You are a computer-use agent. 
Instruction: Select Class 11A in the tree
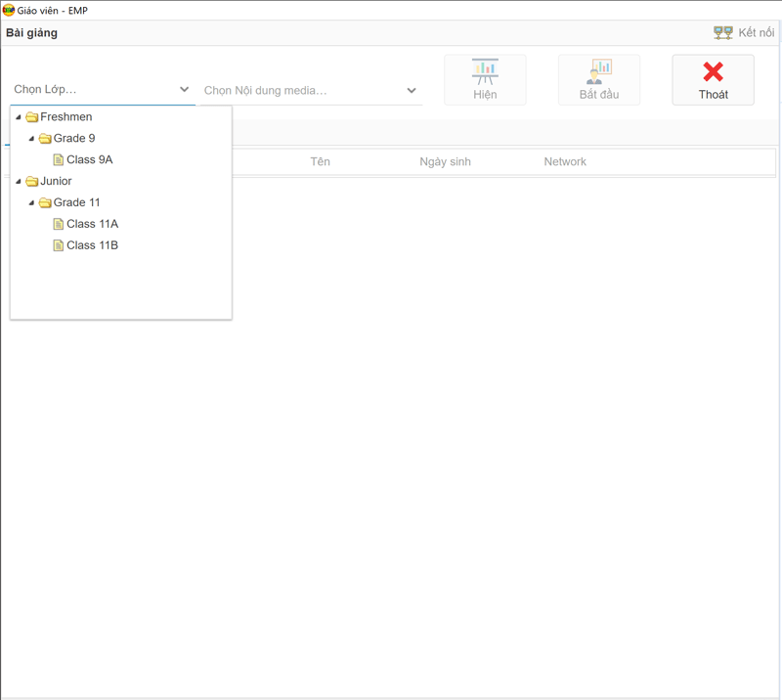92,224
